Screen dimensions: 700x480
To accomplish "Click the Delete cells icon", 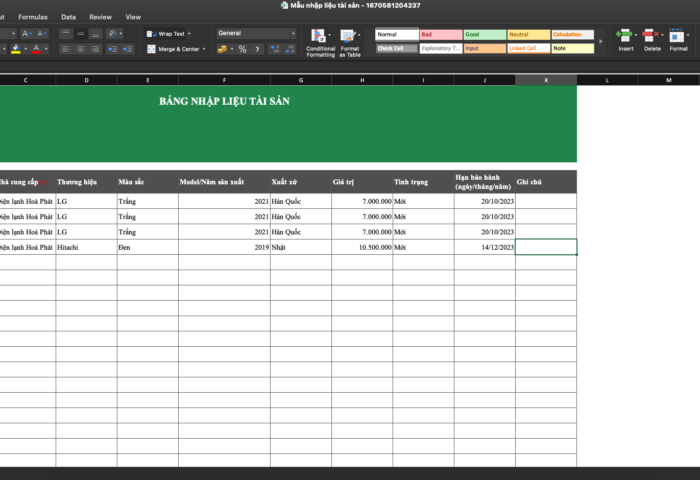I will pyautogui.click(x=652, y=40).
